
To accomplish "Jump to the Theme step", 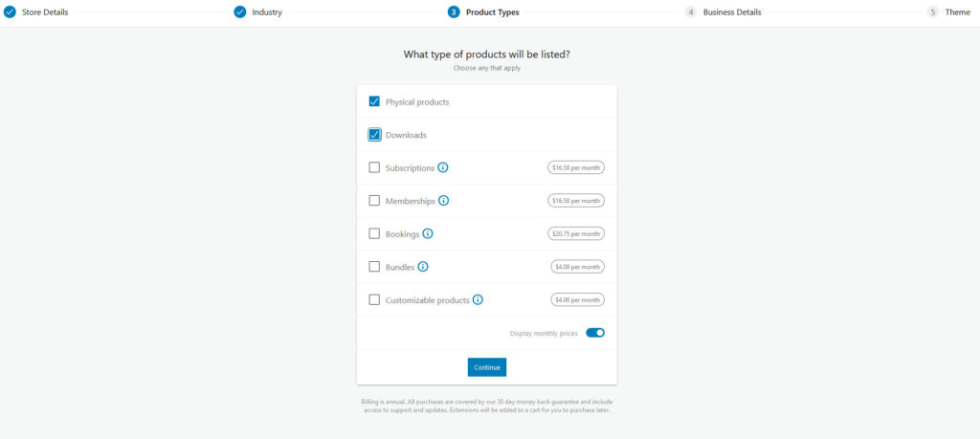I will (957, 11).
